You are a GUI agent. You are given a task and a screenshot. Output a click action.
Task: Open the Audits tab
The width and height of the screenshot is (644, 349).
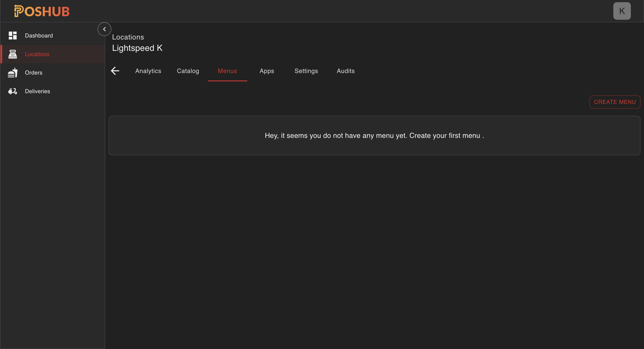[345, 71]
